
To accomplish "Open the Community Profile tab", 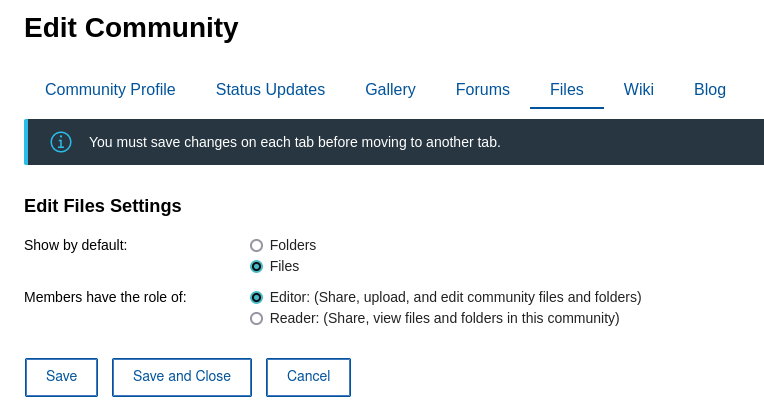I will 110,90.
